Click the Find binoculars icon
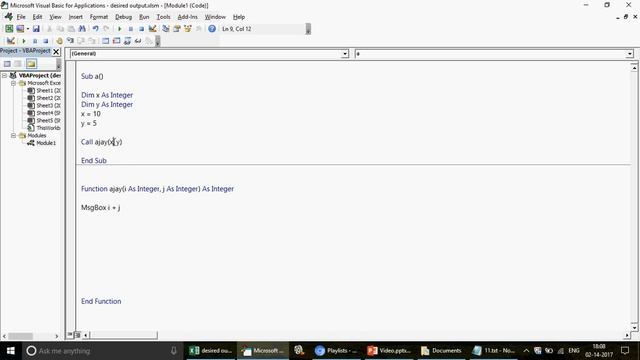This screenshot has width=640, height=360. 82,29
